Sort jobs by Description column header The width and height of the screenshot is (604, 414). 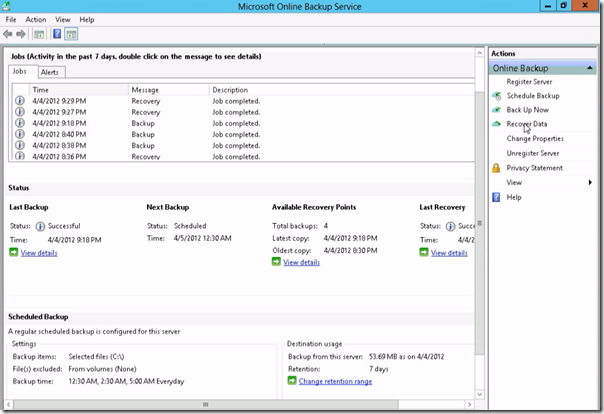342,90
